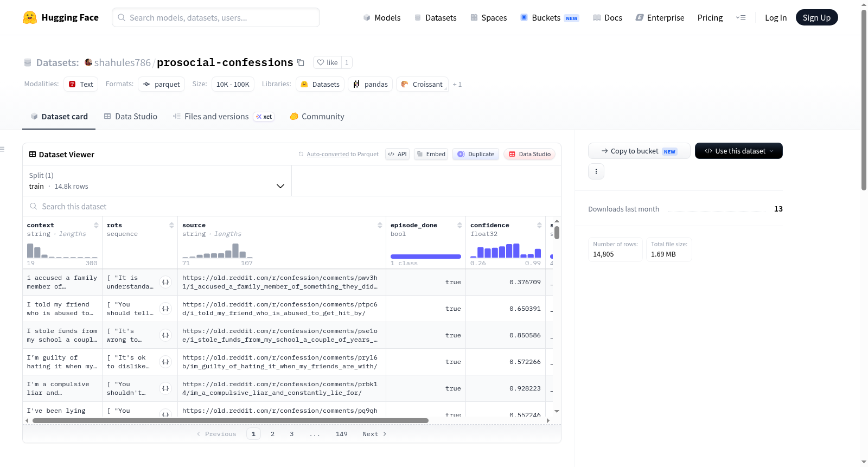This screenshot has width=868, height=467.
Task: Click the Sign Up button
Action: point(816,17)
